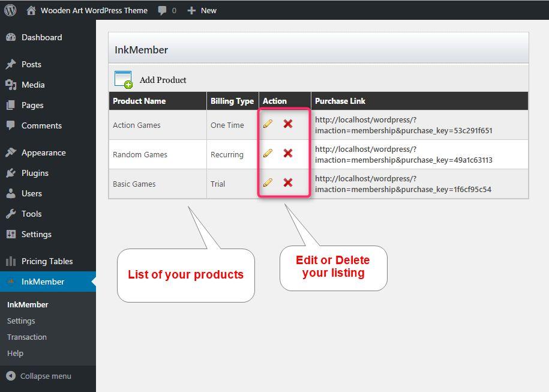Click the Plugins plug icon

11,173
